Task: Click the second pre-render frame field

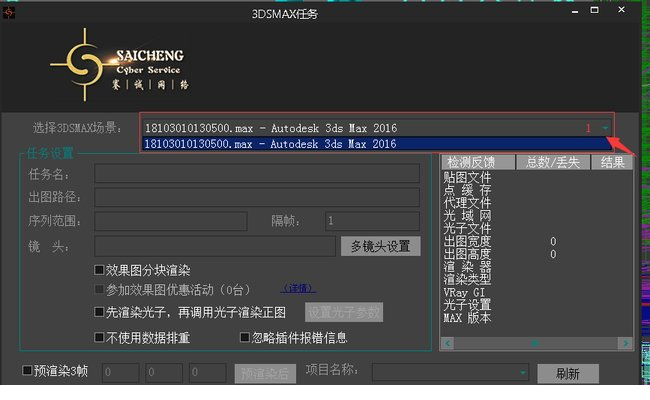Action: point(164,372)
